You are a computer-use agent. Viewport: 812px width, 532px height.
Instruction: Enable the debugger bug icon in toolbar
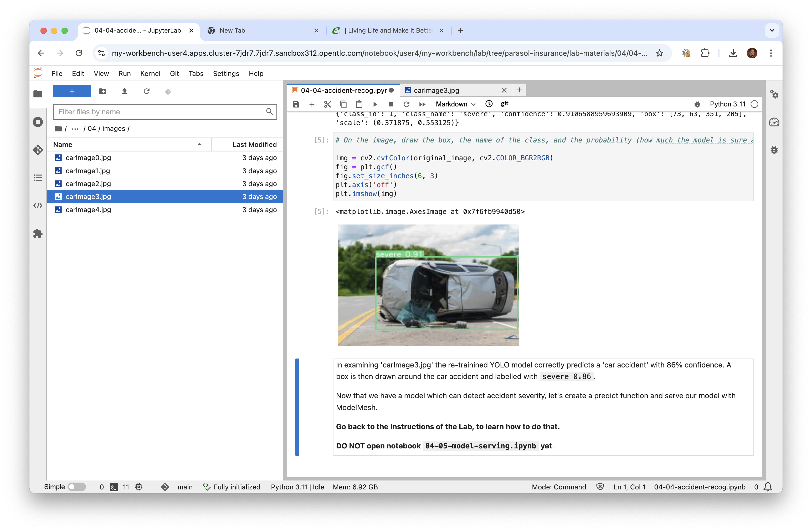(697, 104)
